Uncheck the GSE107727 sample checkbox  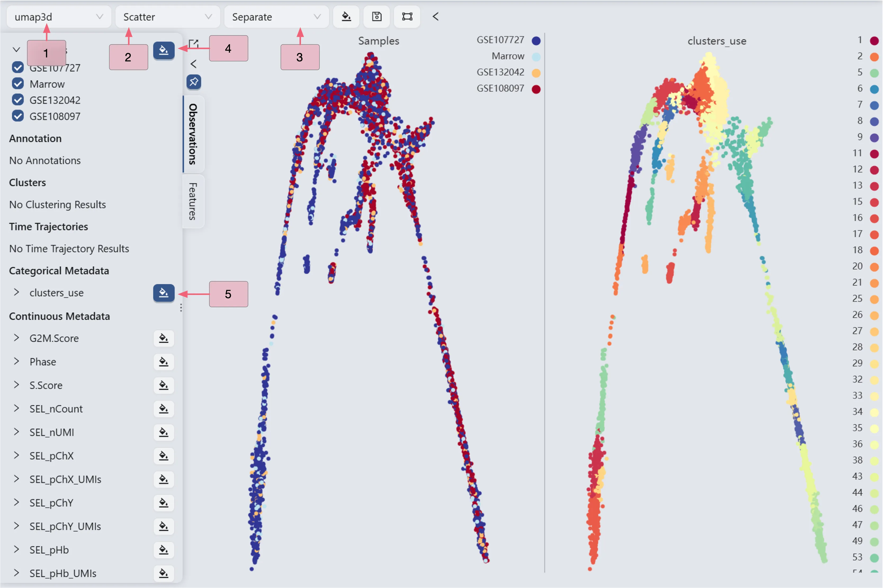18,67
